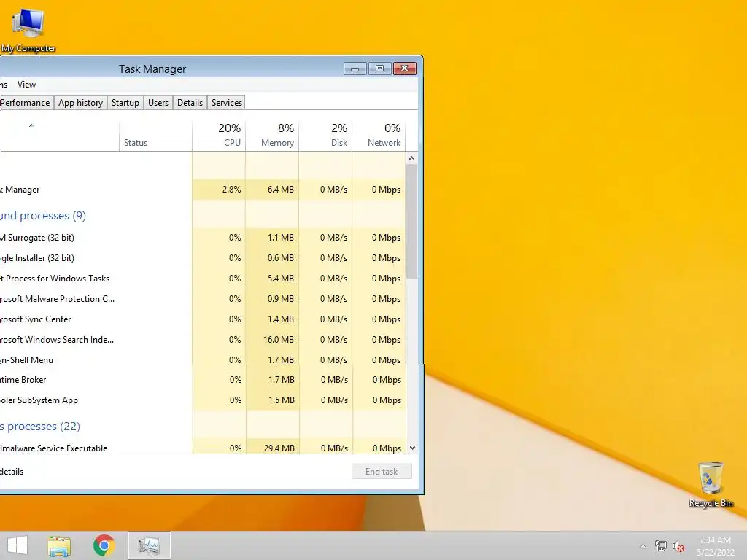Select the Spooler SubSystem App row
The height and width of the screenshot is (560, 747).
pyautogui.click(x=203, y=400)
